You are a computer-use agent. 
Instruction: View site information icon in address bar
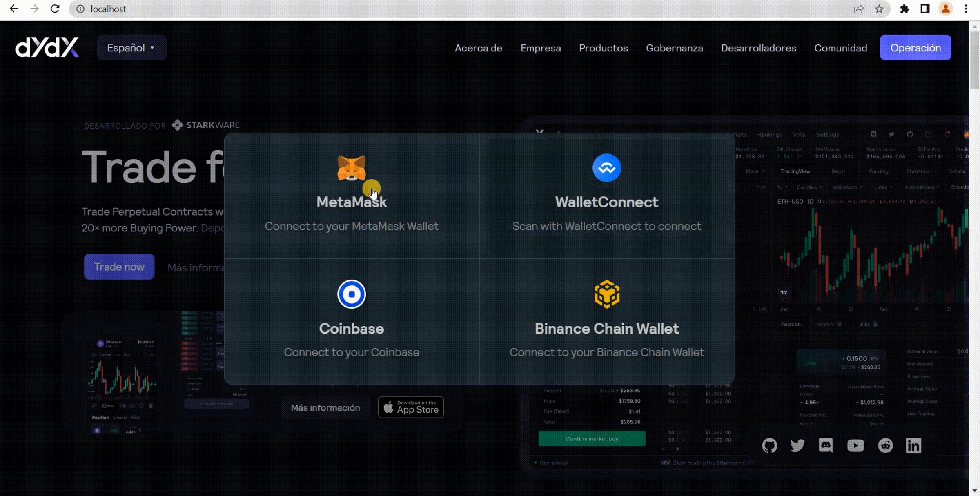pos(80,9)
